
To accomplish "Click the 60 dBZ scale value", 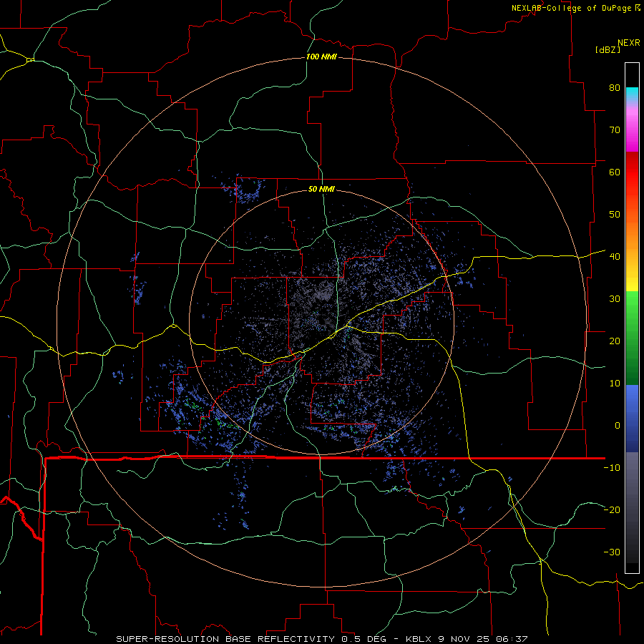I will tap(615, 172).
